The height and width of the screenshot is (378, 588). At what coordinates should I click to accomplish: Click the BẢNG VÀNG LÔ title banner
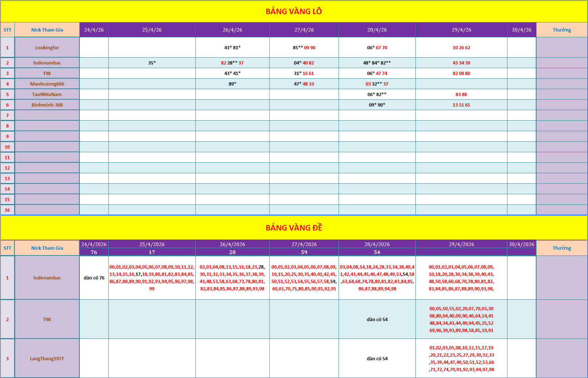pos(294,12)
